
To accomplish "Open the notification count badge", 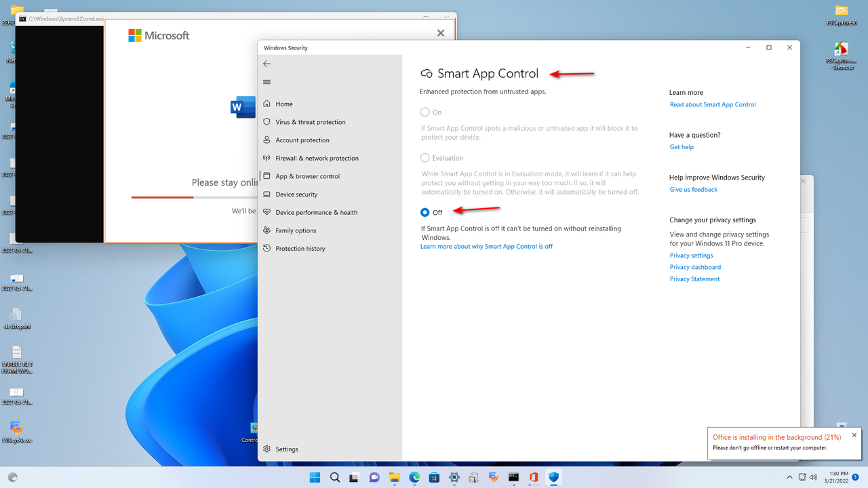I will (856, 477).
